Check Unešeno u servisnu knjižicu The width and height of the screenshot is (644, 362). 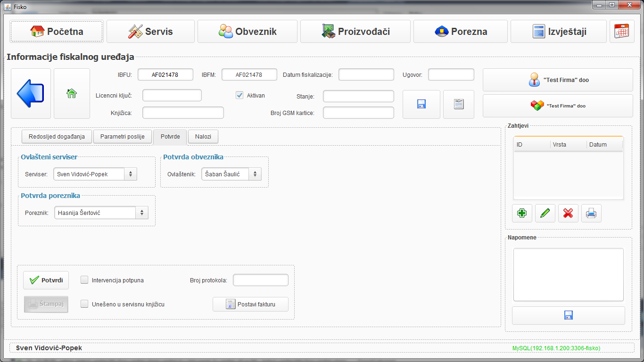click(x=84, y=304)
